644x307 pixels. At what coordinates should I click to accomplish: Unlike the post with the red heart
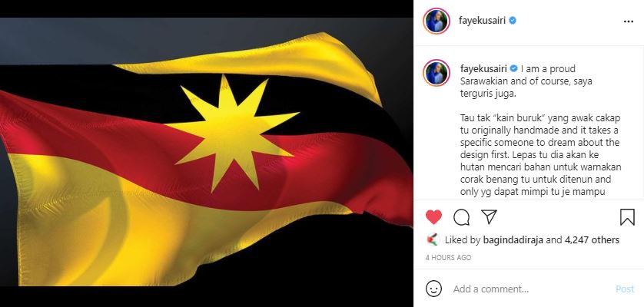point(433,217)
